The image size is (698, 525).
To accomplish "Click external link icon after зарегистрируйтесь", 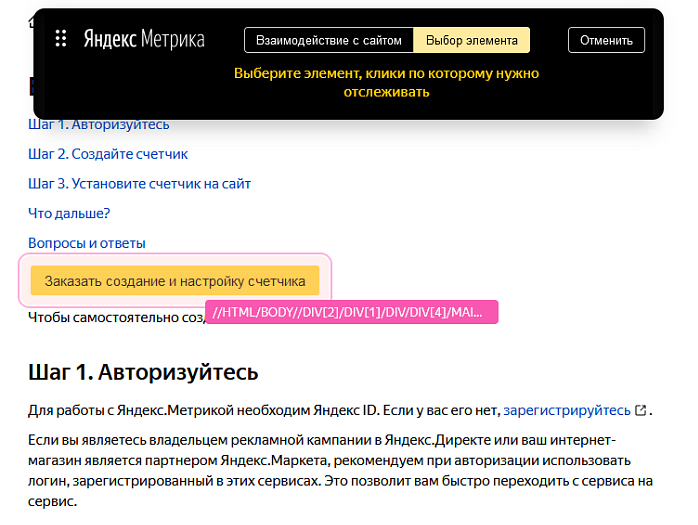I will (640, 410).
